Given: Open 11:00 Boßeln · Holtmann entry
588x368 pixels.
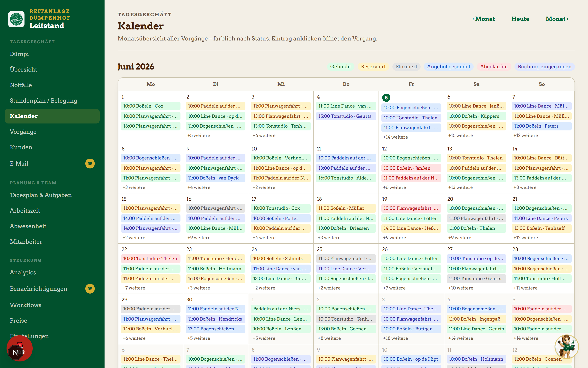Looking at the screenshot, I should pos(216,269).
